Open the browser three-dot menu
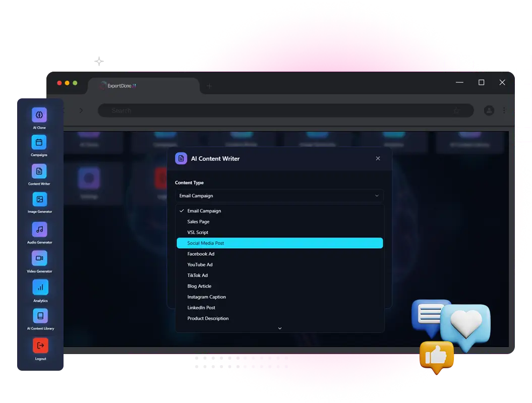 (x=504, y=110)
